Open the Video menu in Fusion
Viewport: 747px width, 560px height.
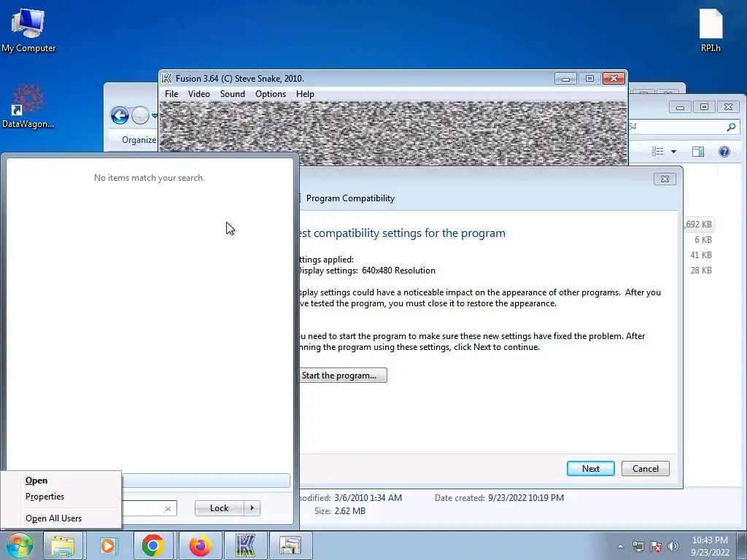(198, 94)
